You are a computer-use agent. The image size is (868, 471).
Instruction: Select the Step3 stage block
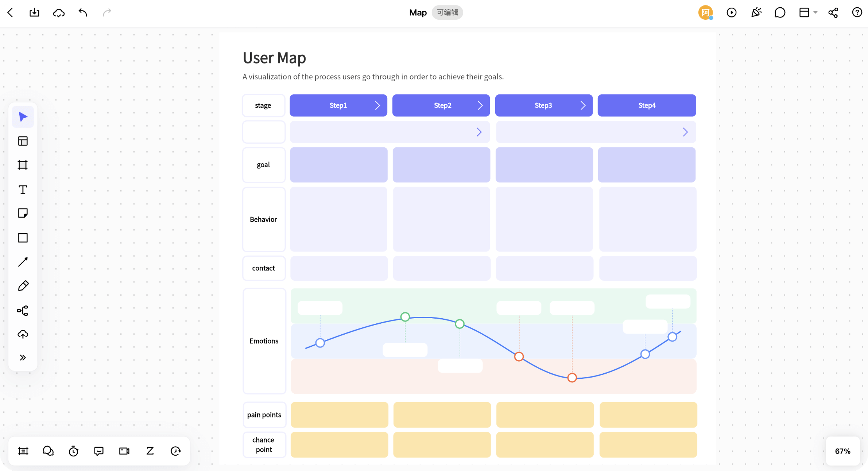pyautogui.click(x=544, y=105)
